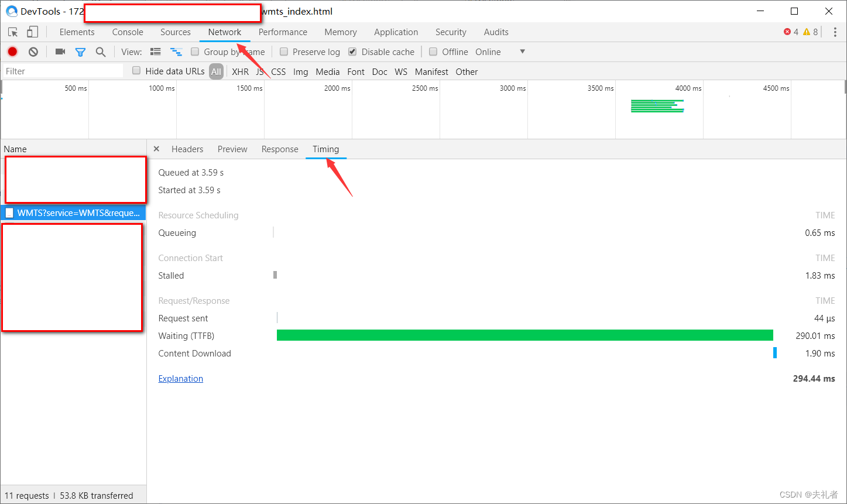Screen dimensions: 847x504
Task: Open the Online throttling dropdown
Action: [x=500, y=52]
